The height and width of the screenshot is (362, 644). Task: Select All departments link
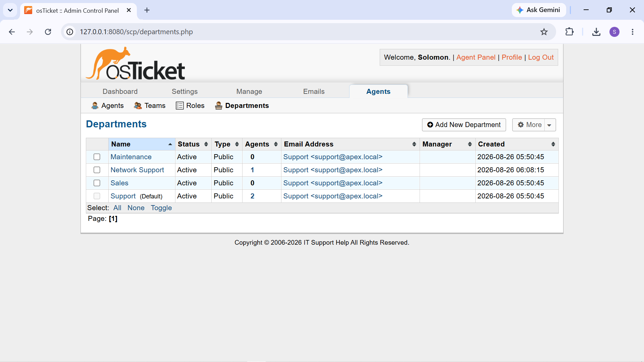click(x=117, y=208)
